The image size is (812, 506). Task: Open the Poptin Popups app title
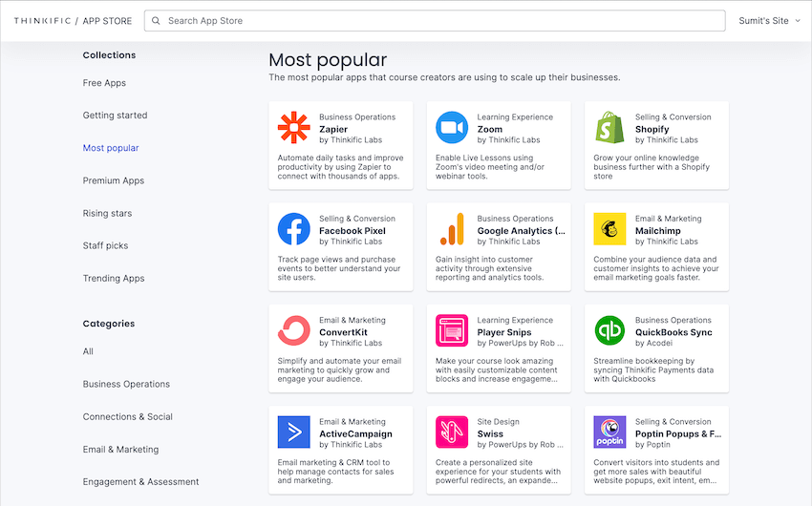pyautogui.click(x=678, y=434)
